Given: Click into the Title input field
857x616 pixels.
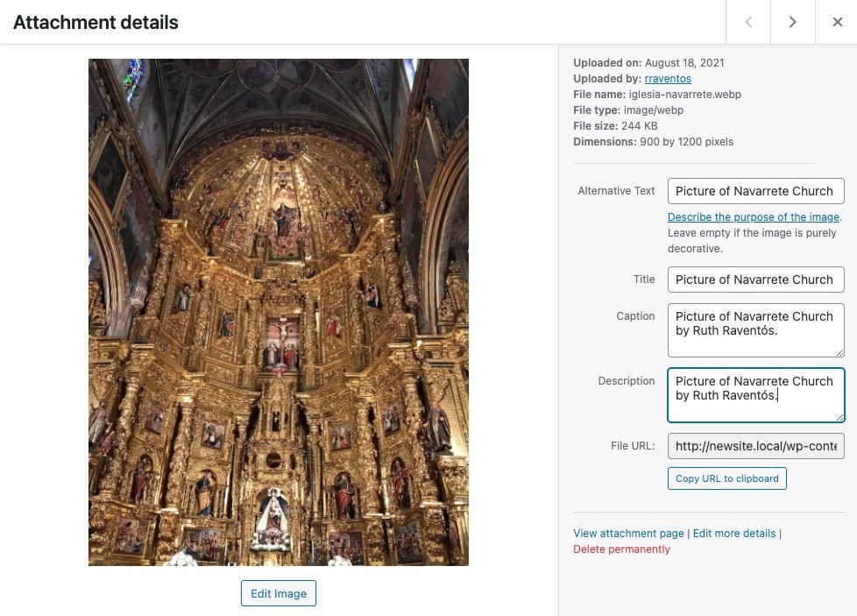Looking at the screenshot, I should tap(756, 280).
